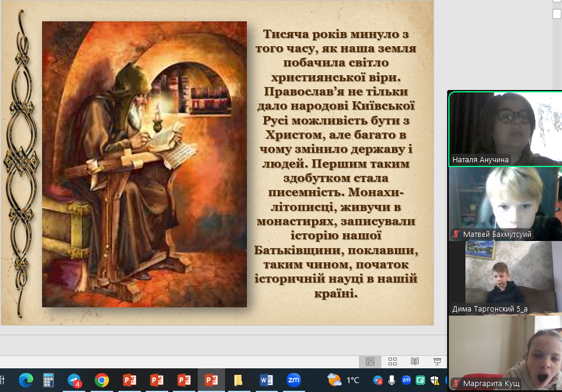
Task: Select Маргарита Кущ's video tile
Action: coord(505,353)
